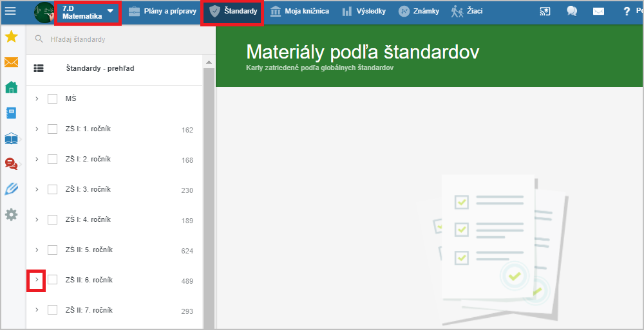This screenshot has width=644, height=330.
Task: Expand ZŠ I: 4. ročník row
Action: pos(37,219)
